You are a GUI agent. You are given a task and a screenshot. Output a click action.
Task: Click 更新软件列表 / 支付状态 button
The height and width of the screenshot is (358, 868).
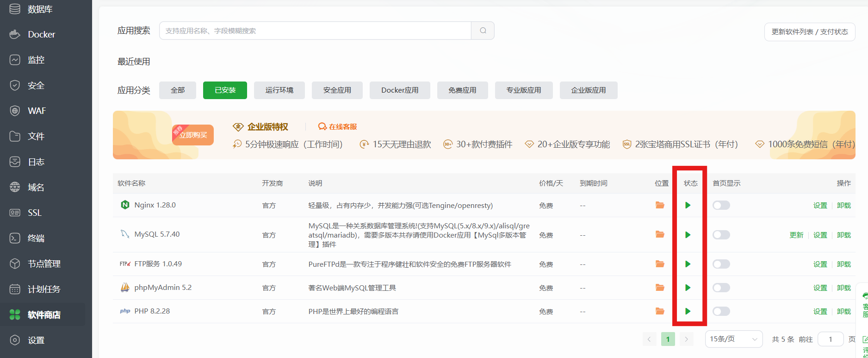809,32
